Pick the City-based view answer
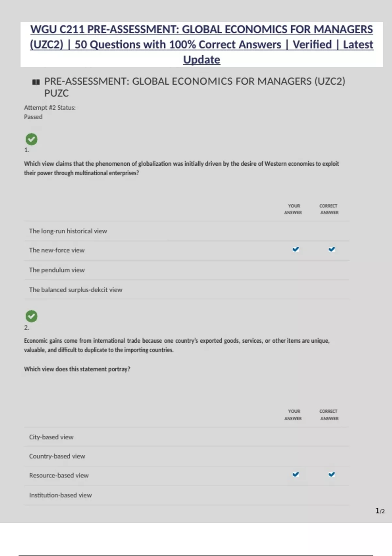The width and height of the screenshot is (392, 556). coord(51,437)
